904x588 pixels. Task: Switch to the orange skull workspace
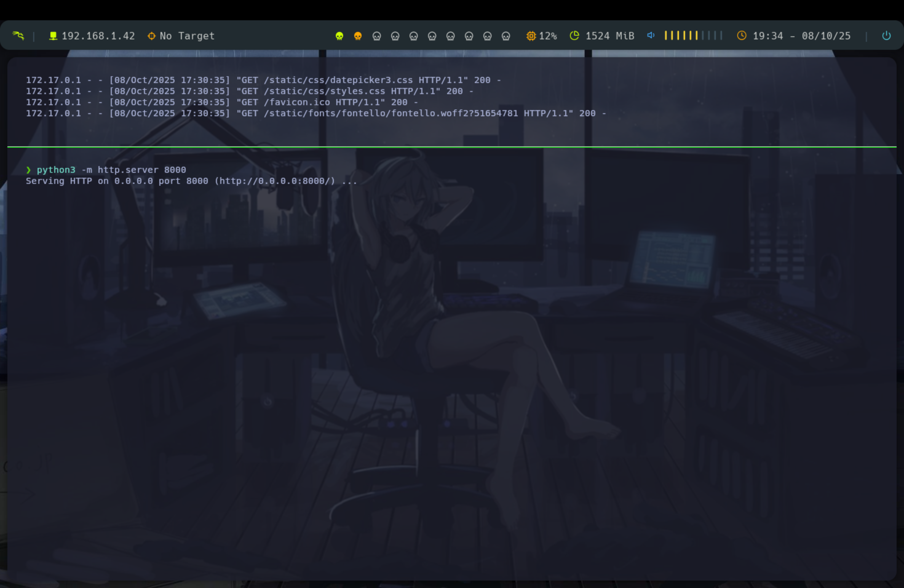(358, 36)
